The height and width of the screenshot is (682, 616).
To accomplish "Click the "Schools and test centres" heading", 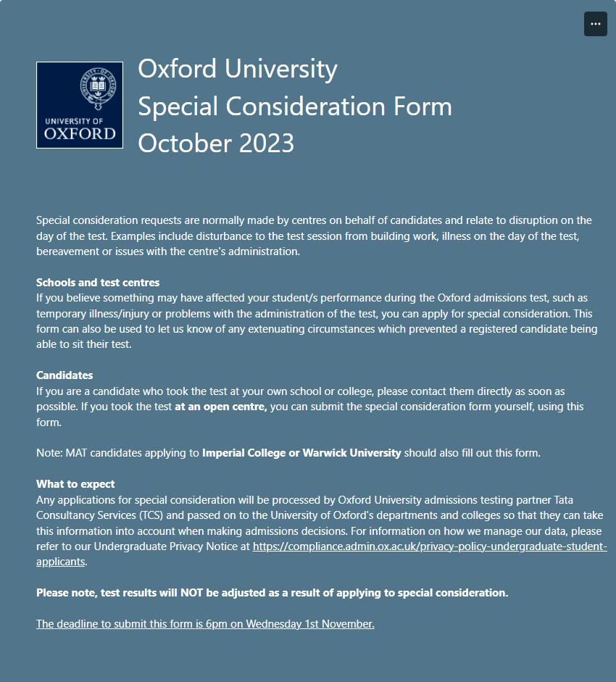I will pos(98,282).
